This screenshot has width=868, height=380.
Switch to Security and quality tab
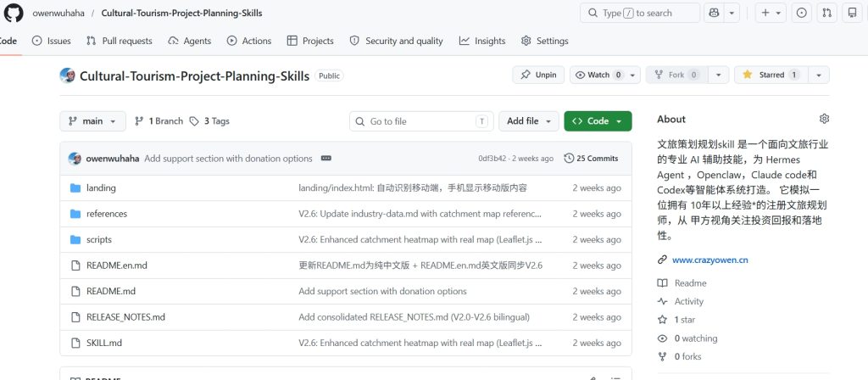(x=397, y=41)
